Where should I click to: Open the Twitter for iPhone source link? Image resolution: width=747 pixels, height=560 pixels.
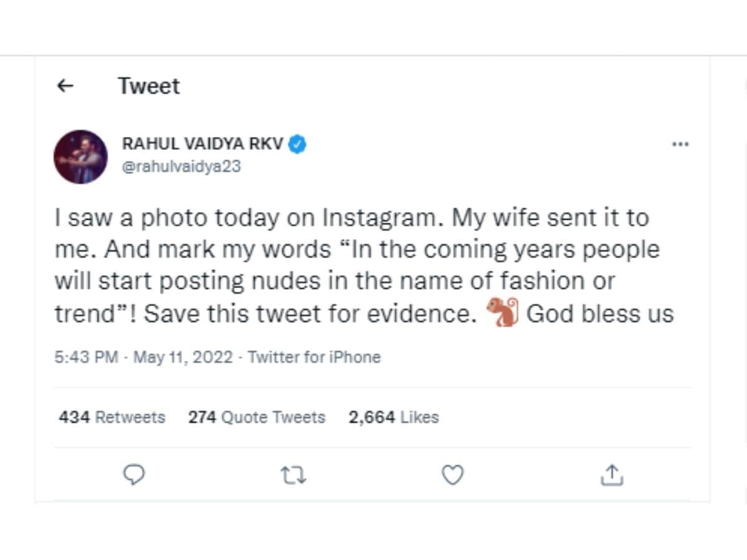(x=314, y=357)
